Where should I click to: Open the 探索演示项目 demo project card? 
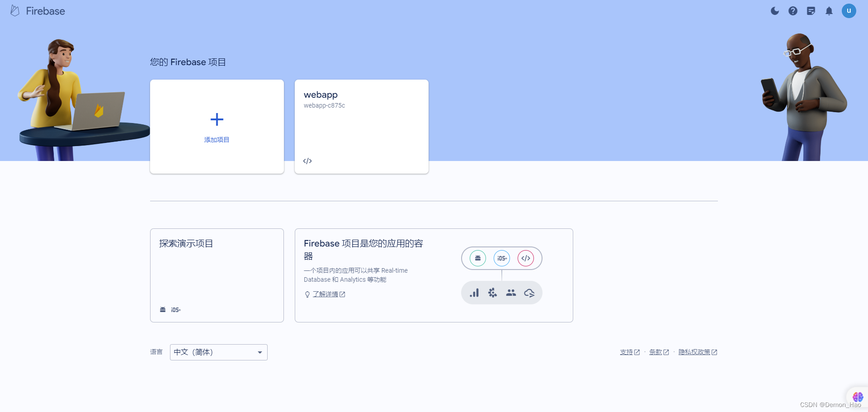217,275
